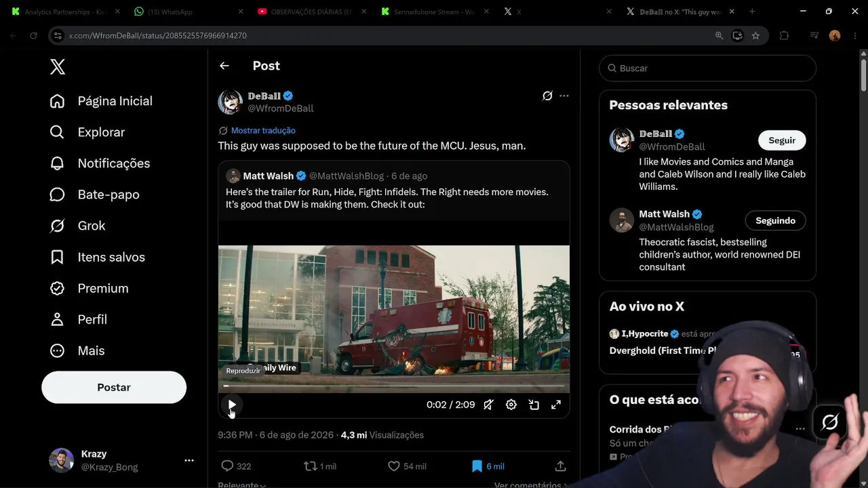Expand the video to fullscreen
The height and width of the screenshot is (488, 868).
coord(556,405)
